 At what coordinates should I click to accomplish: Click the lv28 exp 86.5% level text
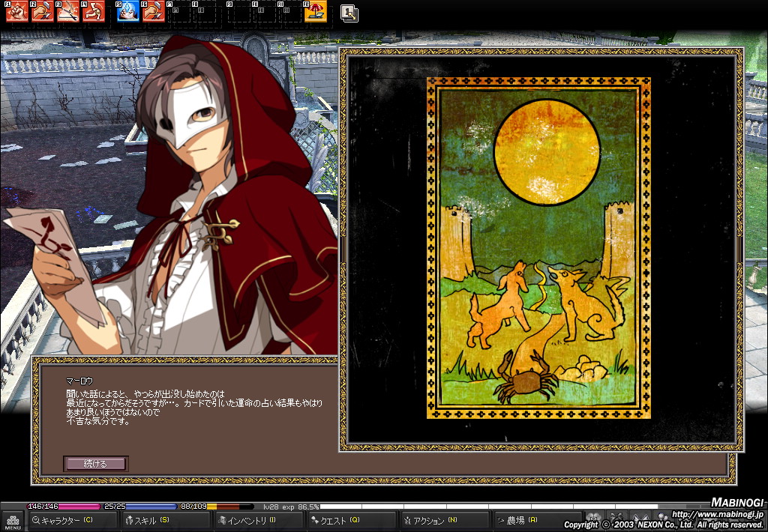click(x=291, y=507)
